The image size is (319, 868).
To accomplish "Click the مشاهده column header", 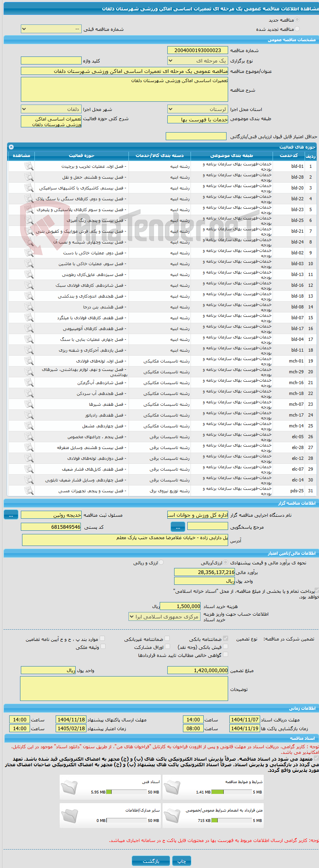I will coord(22,155).
